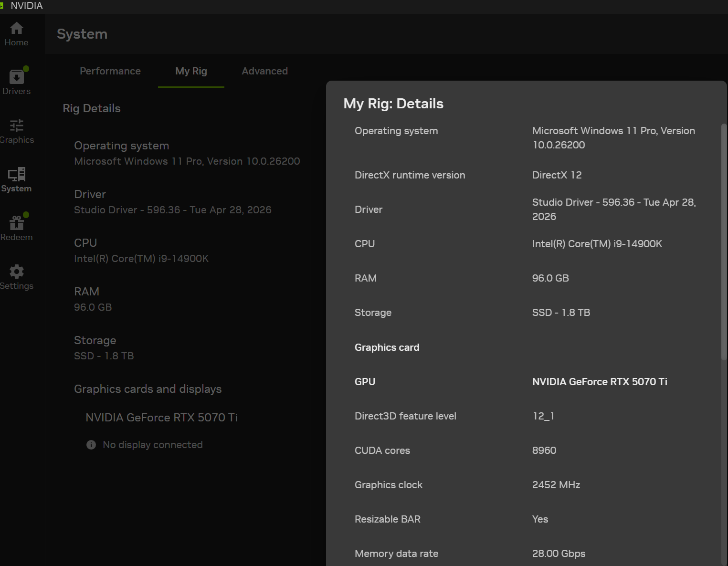Click the "System" page title
The width and height of the screenshot is (728, 566).
pyautogui.click(x=82, y=34)
